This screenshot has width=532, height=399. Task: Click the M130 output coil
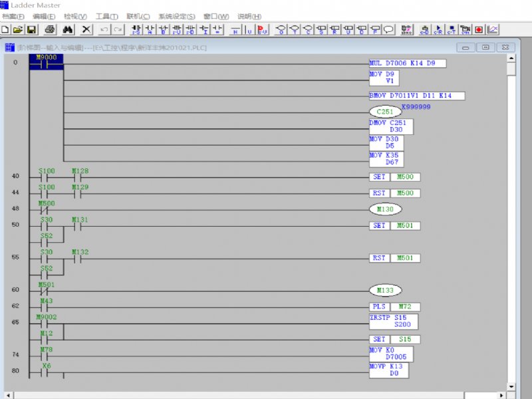pos(386,209)
